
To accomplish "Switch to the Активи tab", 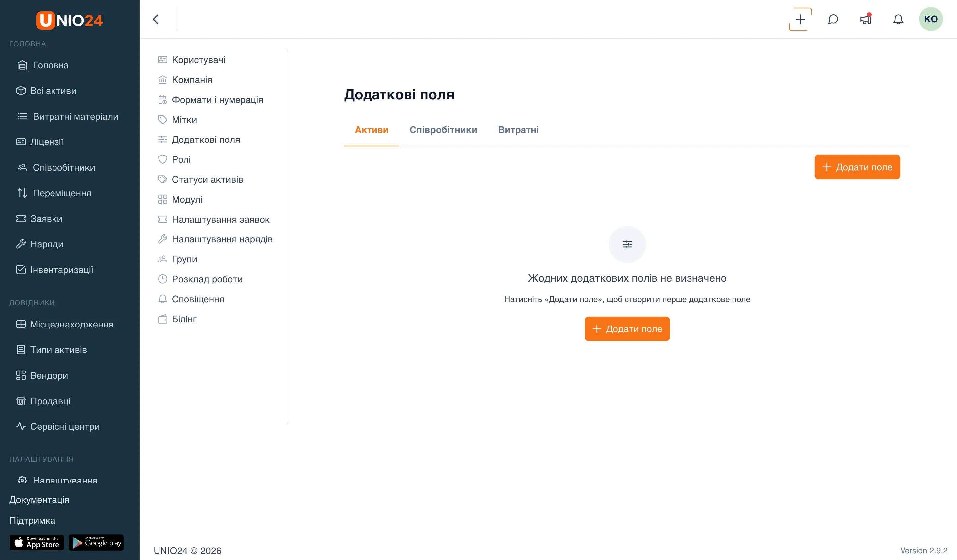I will 372,130.
